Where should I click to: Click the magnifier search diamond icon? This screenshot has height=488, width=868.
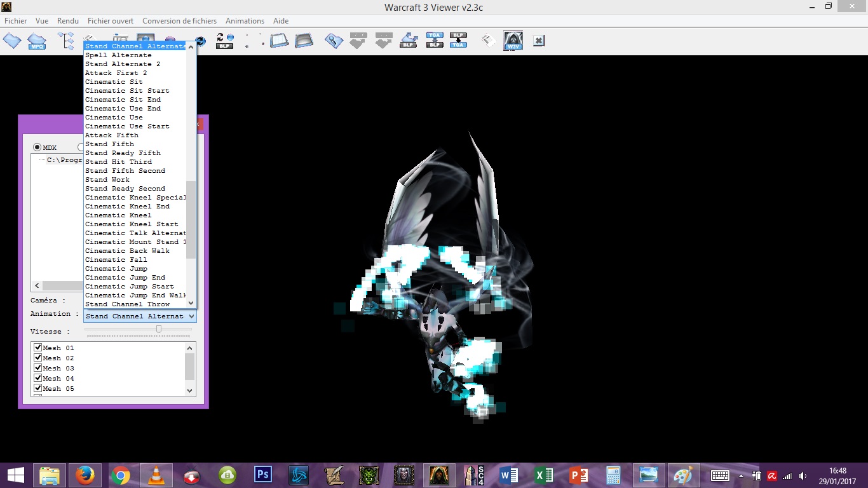pyautogui.click(x=334, y=41)
